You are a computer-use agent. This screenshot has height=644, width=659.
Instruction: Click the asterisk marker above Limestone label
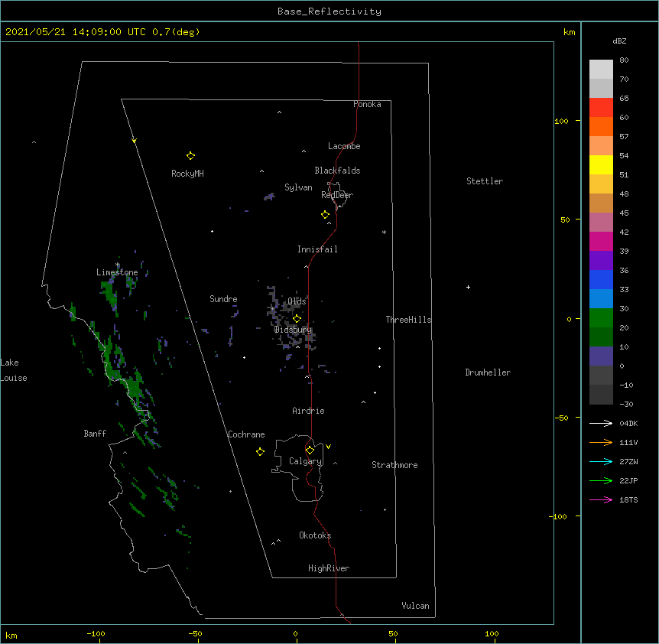point(118,265)
